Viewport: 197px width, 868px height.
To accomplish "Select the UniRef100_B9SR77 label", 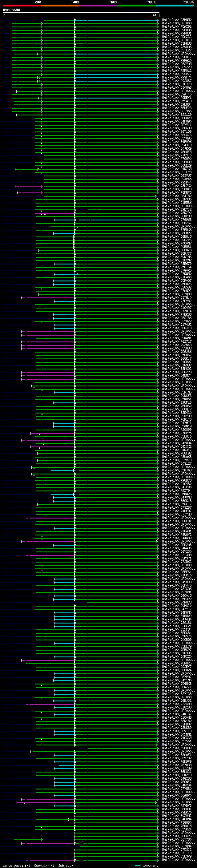I will 177,74.
